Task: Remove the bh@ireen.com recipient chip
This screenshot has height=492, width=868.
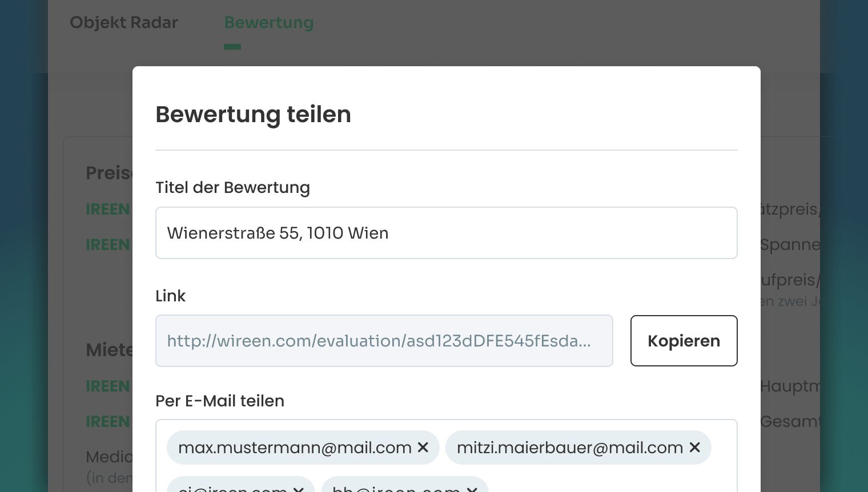Action: (x=472, y=490)
